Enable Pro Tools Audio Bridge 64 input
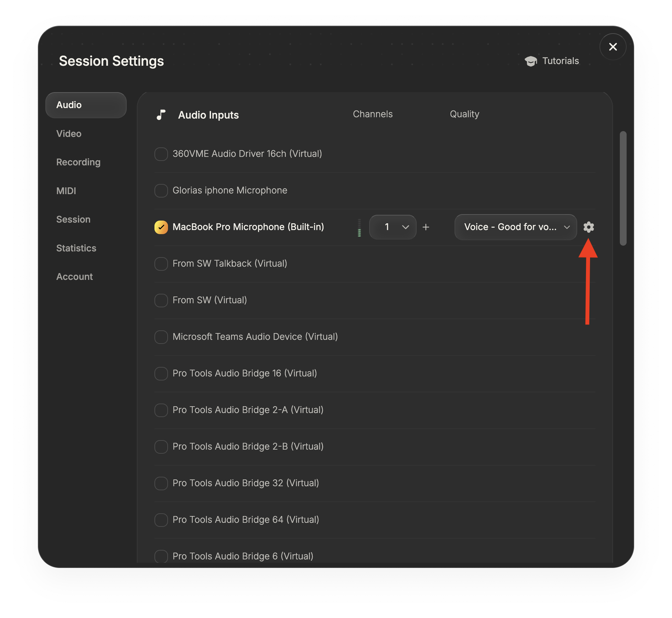 click(x=161, y=520)
